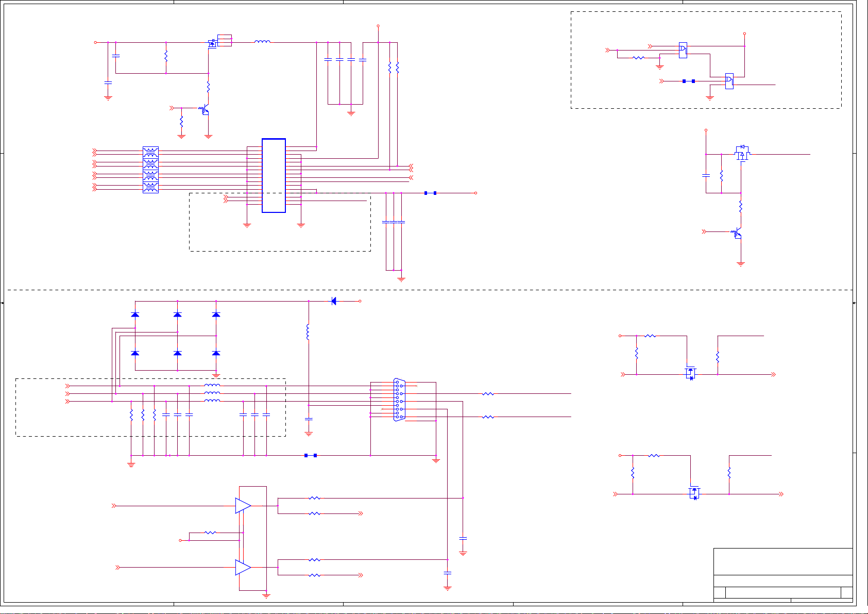Select the resistor between the two buffer amplifiers
The width and height of the screenshot is (868, 614).
click(x=211, y=533)
